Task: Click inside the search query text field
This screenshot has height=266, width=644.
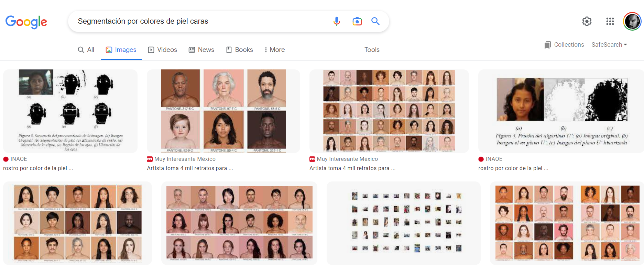Action: tap(199, 21)
